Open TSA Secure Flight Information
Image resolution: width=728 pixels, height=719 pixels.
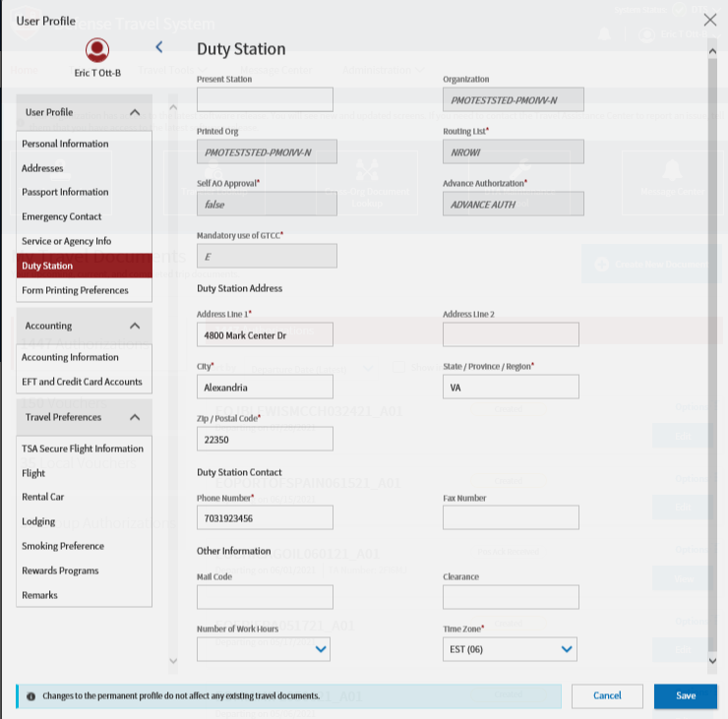83,449
